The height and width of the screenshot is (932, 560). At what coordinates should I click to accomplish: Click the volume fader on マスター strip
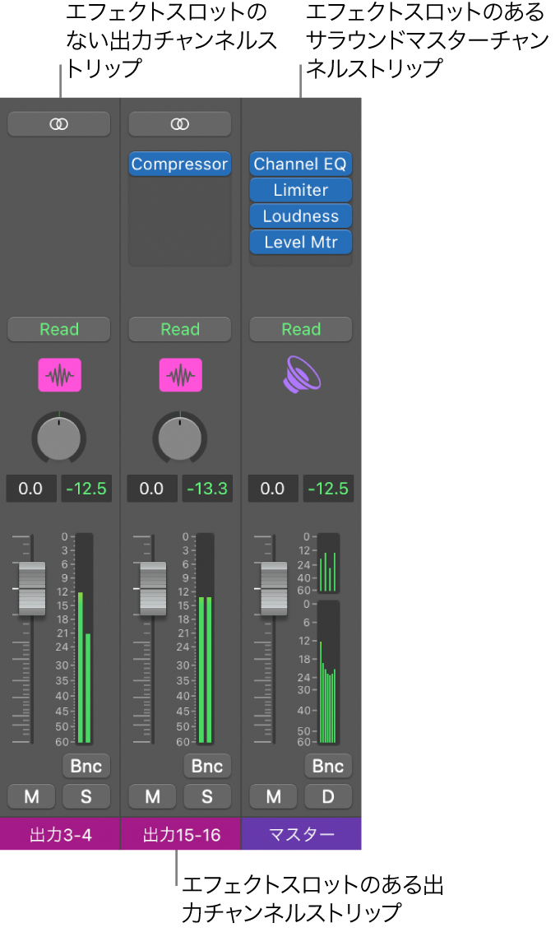274,588
